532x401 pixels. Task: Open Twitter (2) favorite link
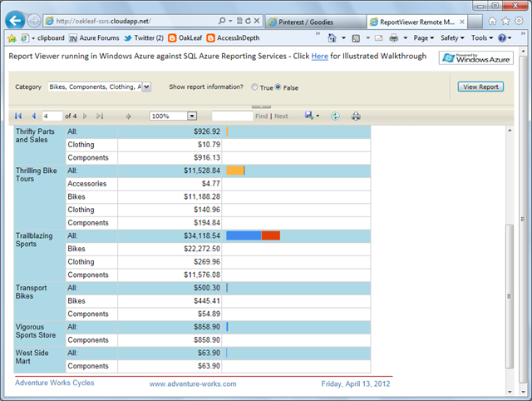pyautogui.click(x=144, y=38)
